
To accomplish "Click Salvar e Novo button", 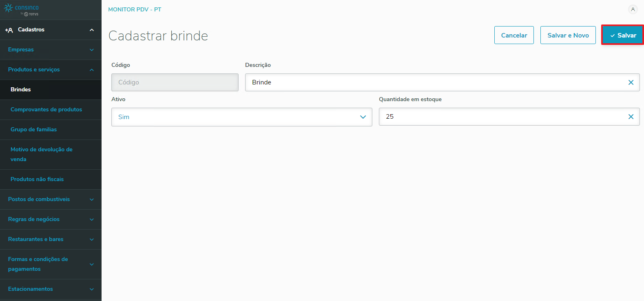I will tap(568, 35).
